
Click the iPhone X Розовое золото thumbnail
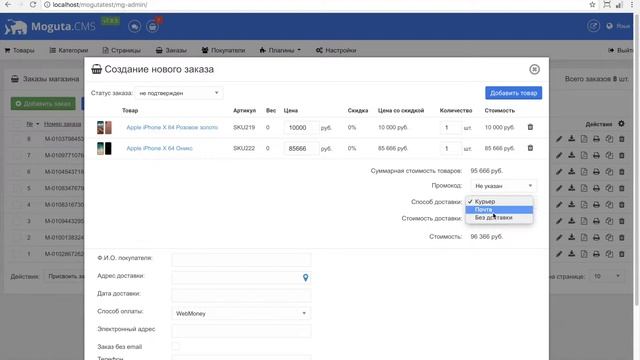click(x=104, y=127)
